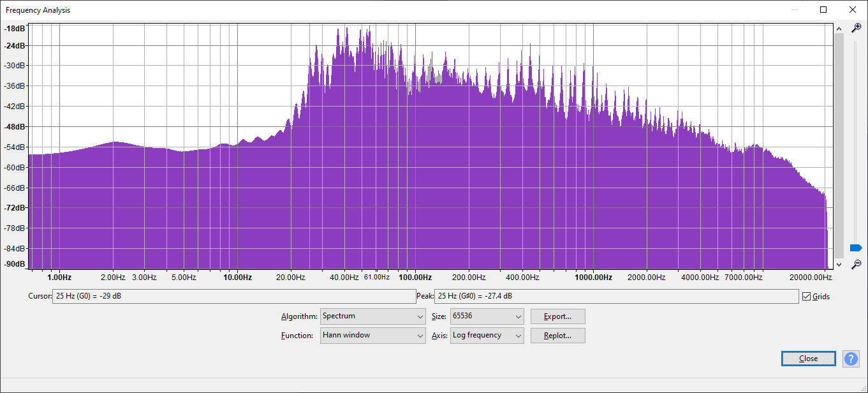This screenshot has height=393, width=868.
Task: Open help with the question mark icon
Action: (x=851, y=359)
